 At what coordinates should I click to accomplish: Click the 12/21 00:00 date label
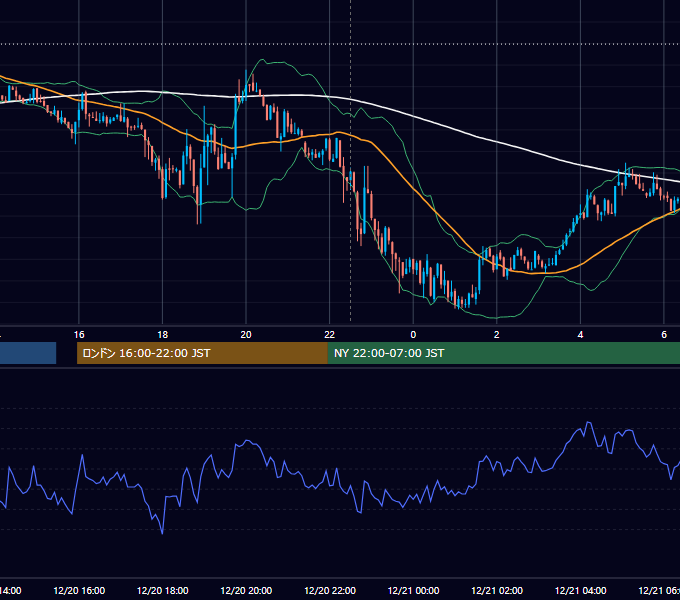click(x=413, y=590)
